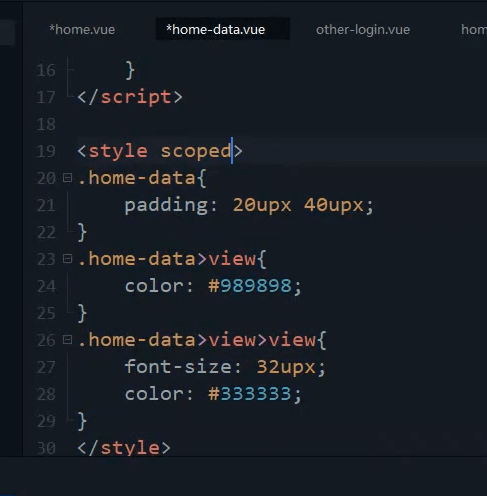Click '.home-data{' selector on line 20
This screenshot has height=496, width=487.
tap(142, 178)
